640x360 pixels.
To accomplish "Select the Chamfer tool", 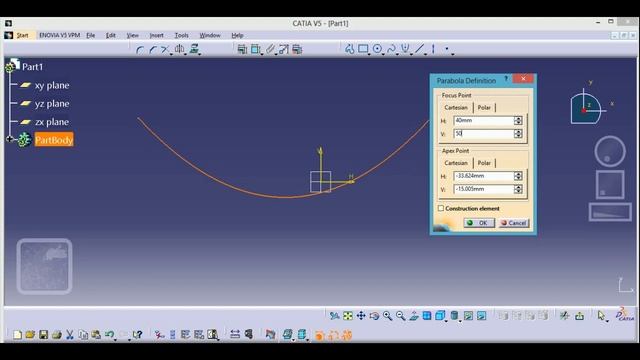I will point(153,49).
